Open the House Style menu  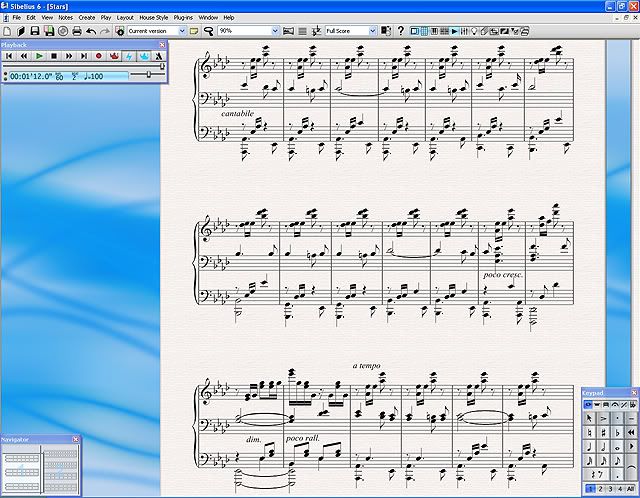pyautogui.click(x=153, y=18)
